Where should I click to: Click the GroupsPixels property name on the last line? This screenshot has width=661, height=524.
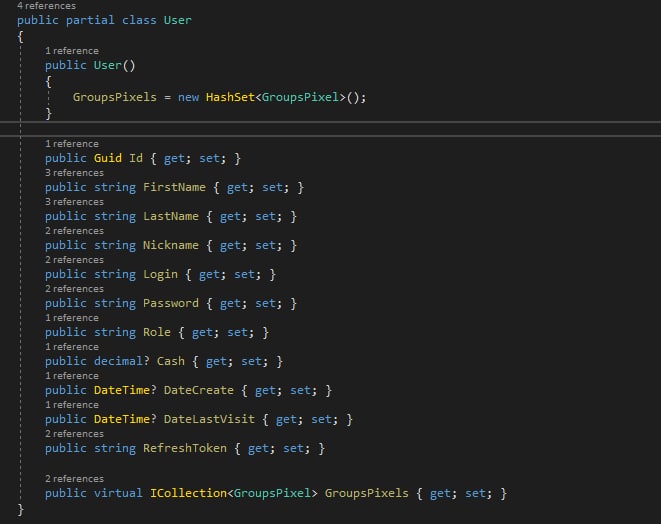point(366,493)
